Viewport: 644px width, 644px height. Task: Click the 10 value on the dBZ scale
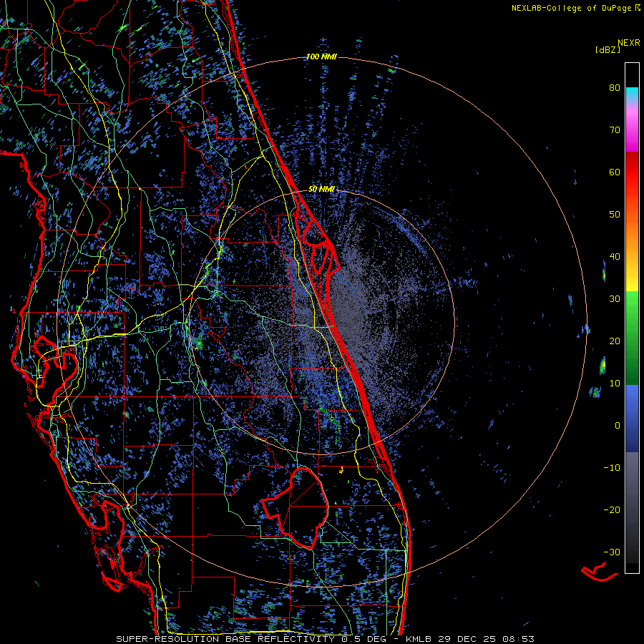[x=615, y=384]
